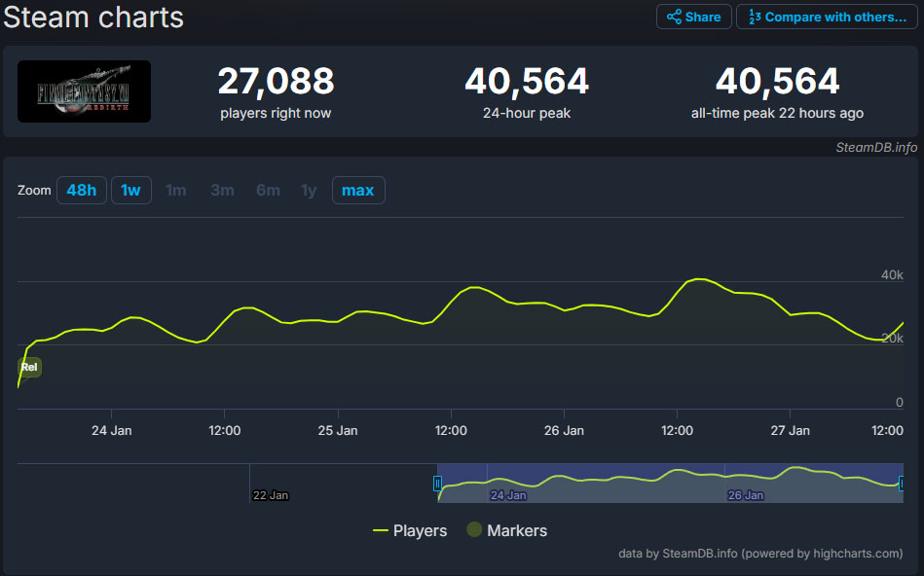Click the navigator mini-chart near 26 Jan
This screenshot has width=924, height=576.
(x=745, y=480)
